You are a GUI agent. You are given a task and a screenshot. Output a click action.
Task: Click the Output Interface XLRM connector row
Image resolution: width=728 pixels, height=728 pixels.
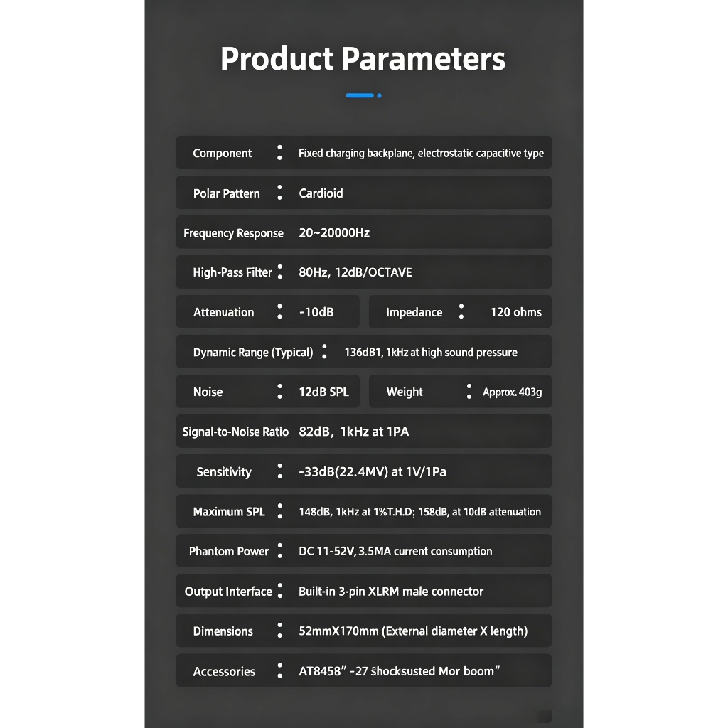(363, 591)
